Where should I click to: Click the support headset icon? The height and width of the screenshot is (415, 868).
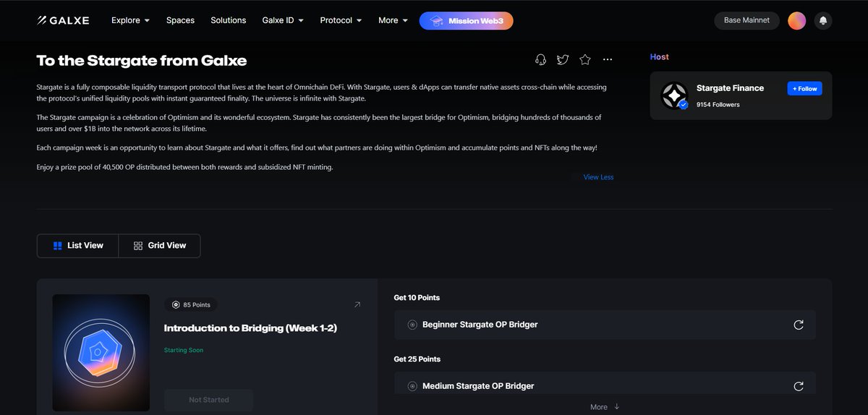coord(540,60)
